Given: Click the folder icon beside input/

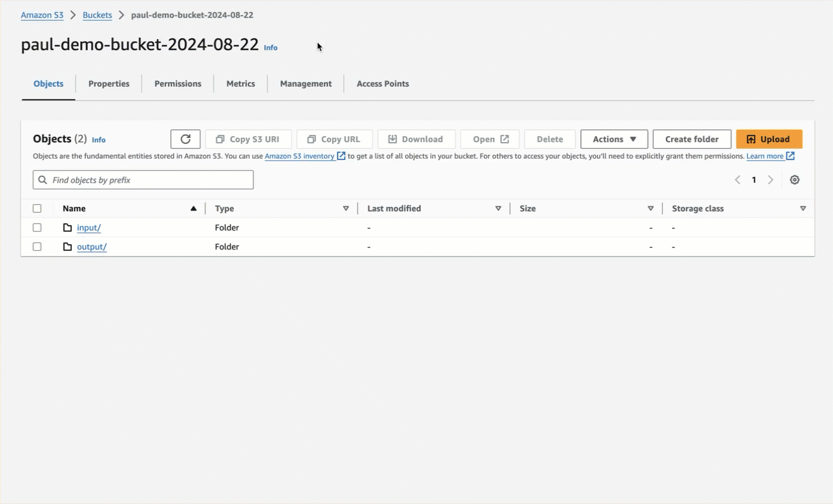Looking at the screenshot, I should pos(67,228).
